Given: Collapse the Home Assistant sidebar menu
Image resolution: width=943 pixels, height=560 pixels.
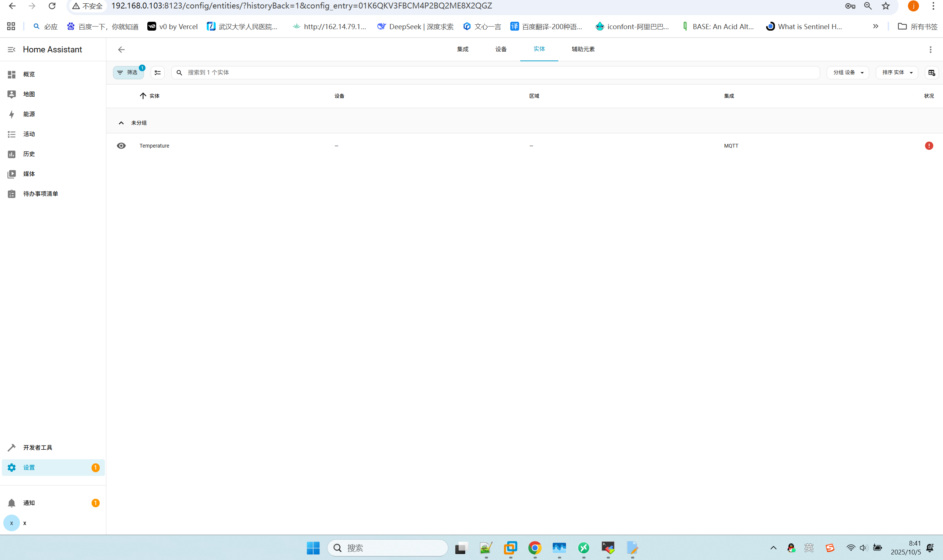Looking at the screenshot, I should [11, 49].
